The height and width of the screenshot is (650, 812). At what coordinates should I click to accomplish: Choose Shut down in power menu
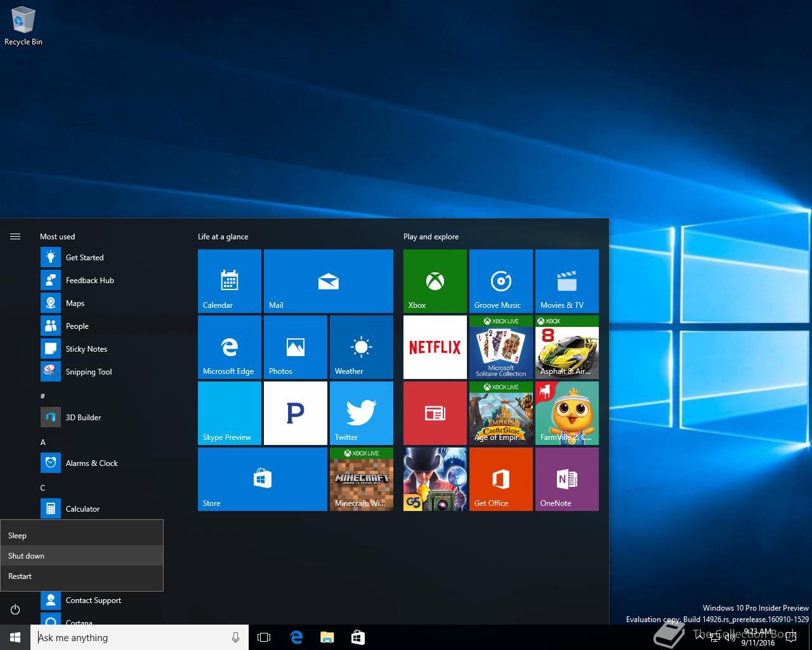coord(82,555)
